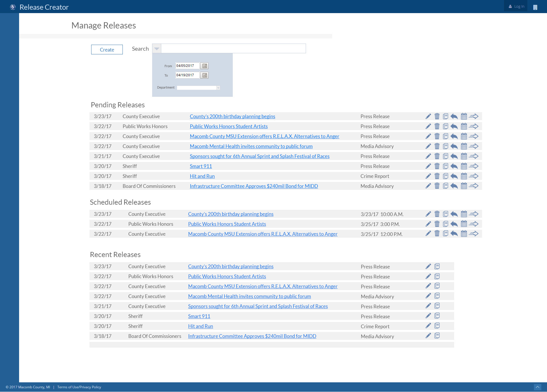Click the From date calendar picker icon
This screenshot has width=547, height=392.
[204, 66]
